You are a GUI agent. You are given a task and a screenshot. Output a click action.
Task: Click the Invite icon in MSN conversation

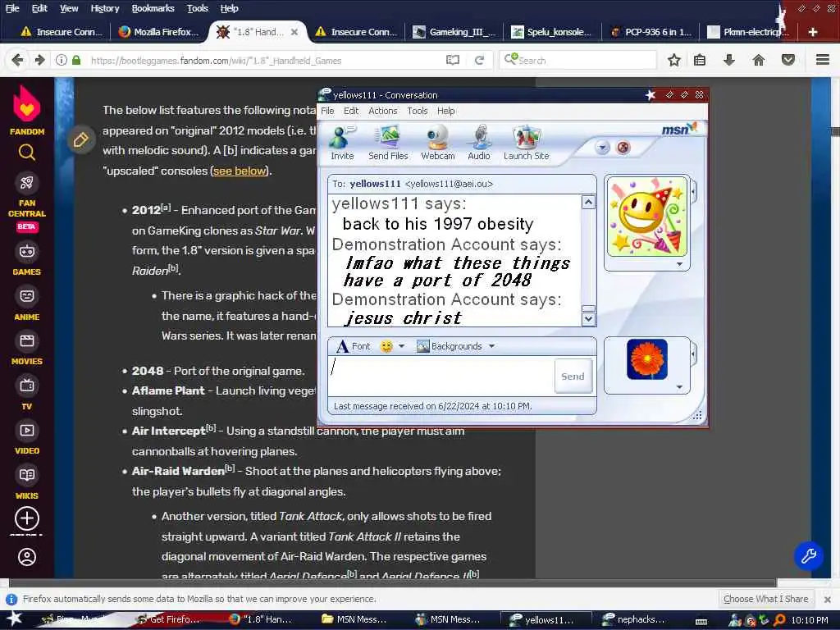[x=342, y=143]
